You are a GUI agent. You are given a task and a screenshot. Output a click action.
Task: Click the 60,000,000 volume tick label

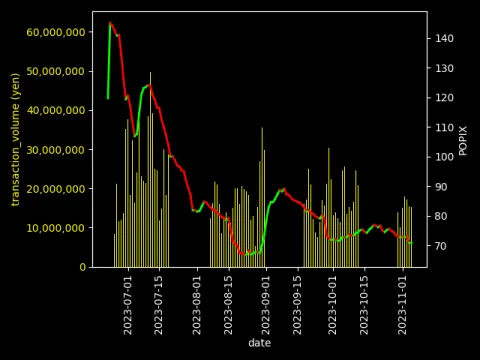[56, 32]
